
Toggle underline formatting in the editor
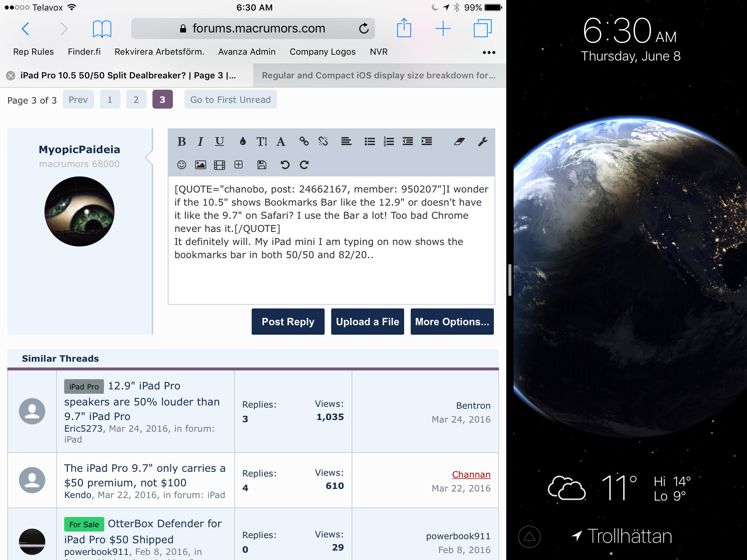[x=219, y=141]
